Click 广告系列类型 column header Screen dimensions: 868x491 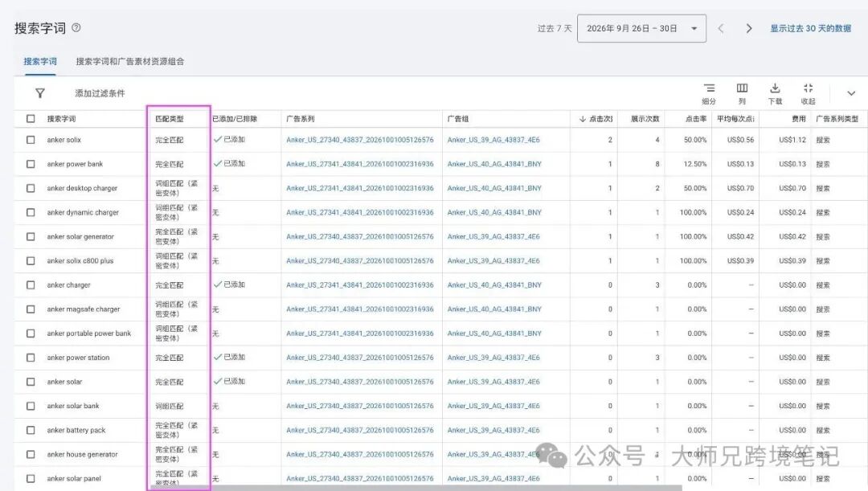click(x=837, y=119)
